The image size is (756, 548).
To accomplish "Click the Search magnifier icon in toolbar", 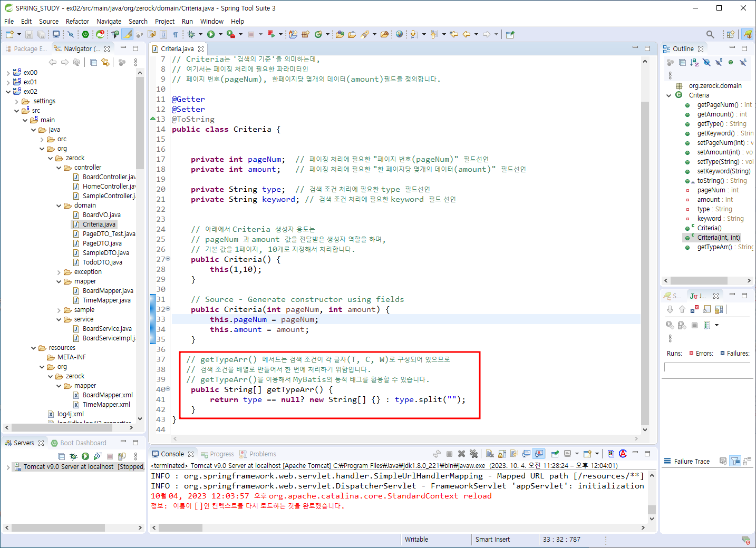I will click(710, 34).
